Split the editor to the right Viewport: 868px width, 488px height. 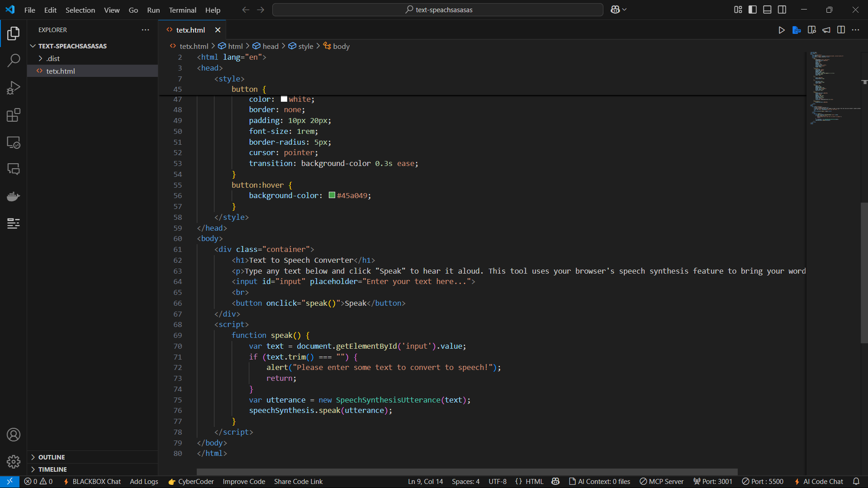841,30
